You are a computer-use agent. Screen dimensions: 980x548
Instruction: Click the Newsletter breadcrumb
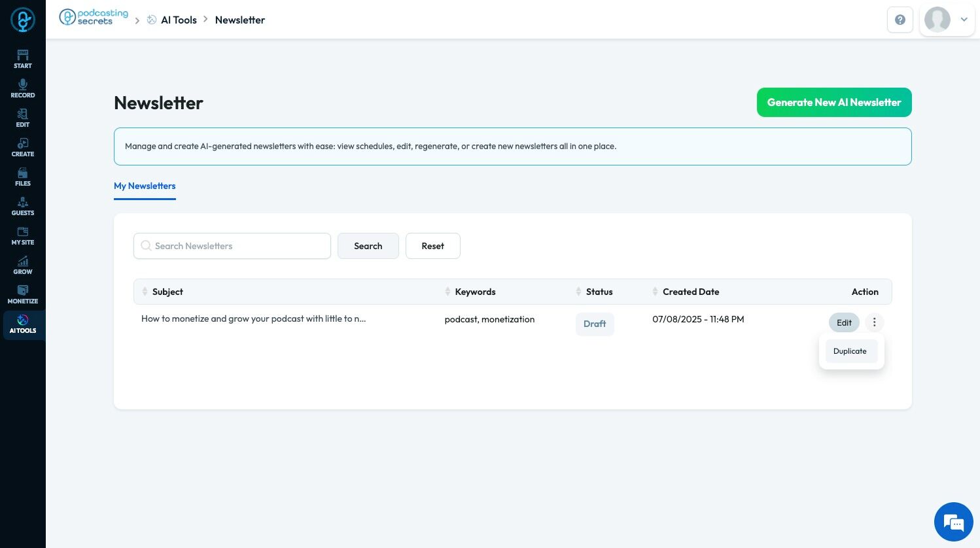(x=240, y=20)
